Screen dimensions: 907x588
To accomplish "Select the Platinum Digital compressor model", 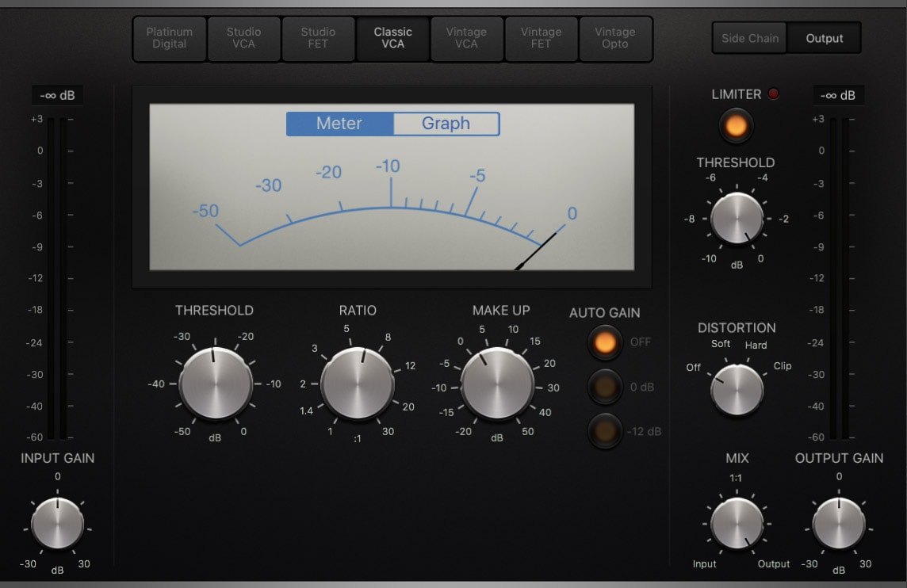I will [x=170, y=38].
